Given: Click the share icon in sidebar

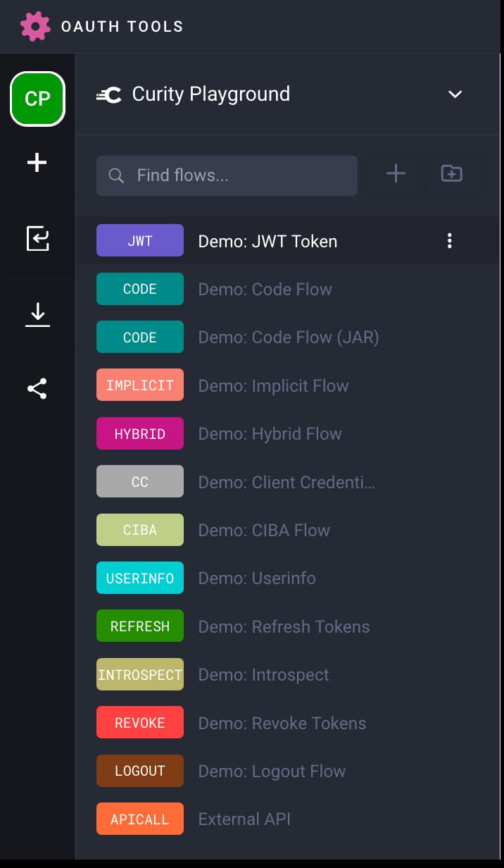Looking at the screenshot, I should point(37,388).
